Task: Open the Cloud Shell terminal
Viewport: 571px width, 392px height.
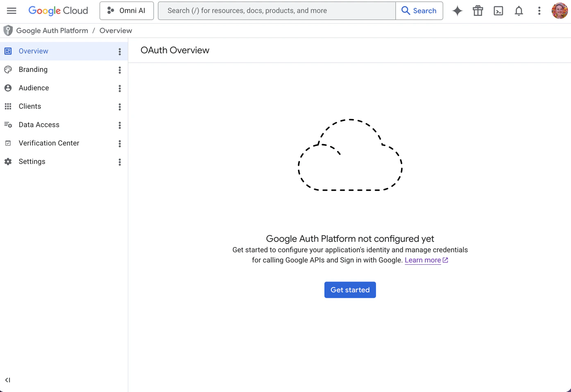Action: [x=498, y=11]
